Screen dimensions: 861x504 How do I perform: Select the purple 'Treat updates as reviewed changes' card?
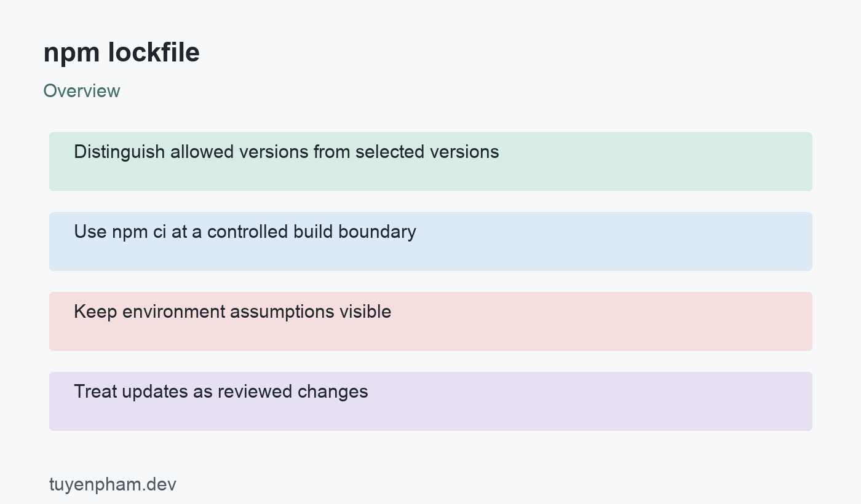pos(430,401)
